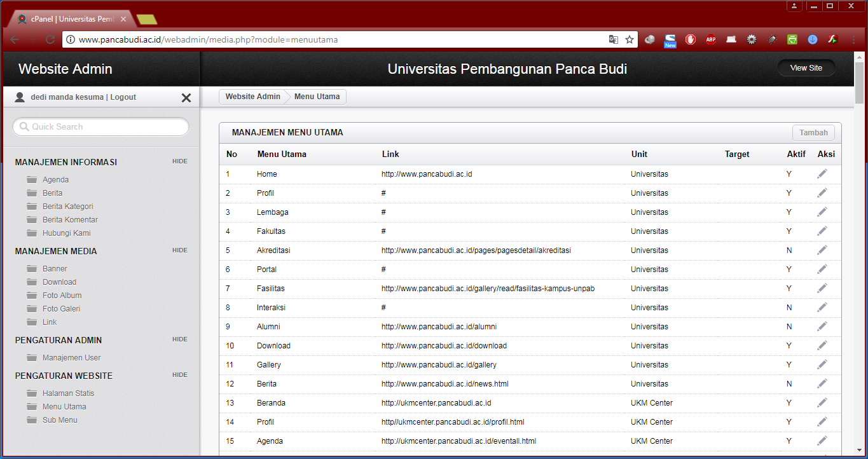Select Sub Menu in the sidebar
The height and width of the screenshot is (459, 868).
coord(60,420)
